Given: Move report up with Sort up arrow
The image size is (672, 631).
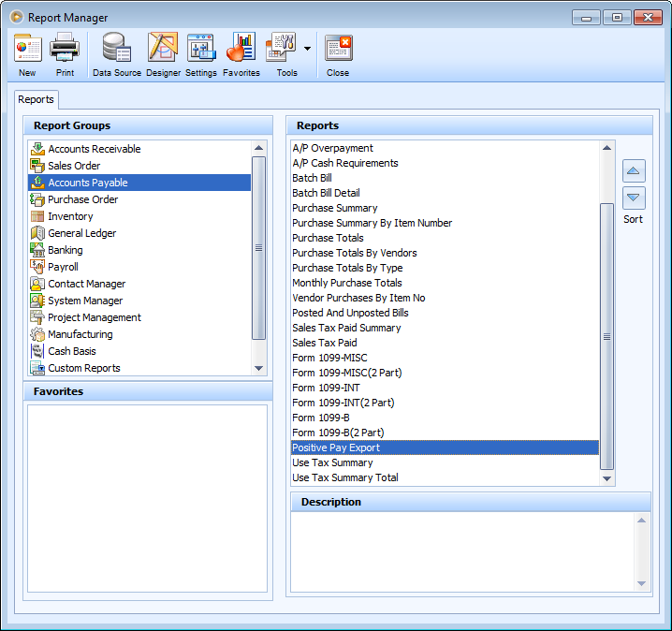Looking at the screenshot, I should click(634, 171).
